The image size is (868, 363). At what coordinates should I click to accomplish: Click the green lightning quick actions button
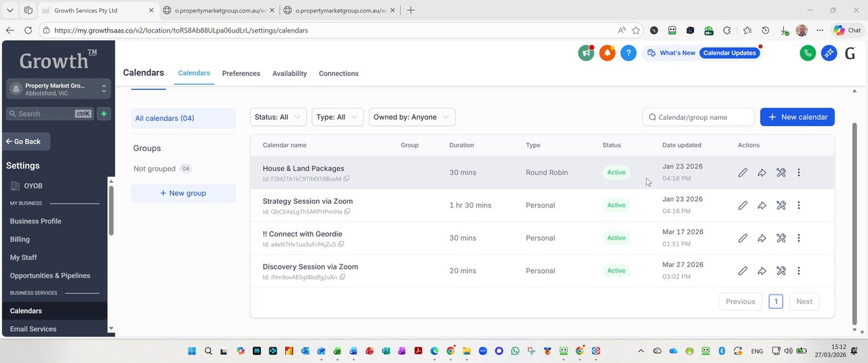(104, 114)
